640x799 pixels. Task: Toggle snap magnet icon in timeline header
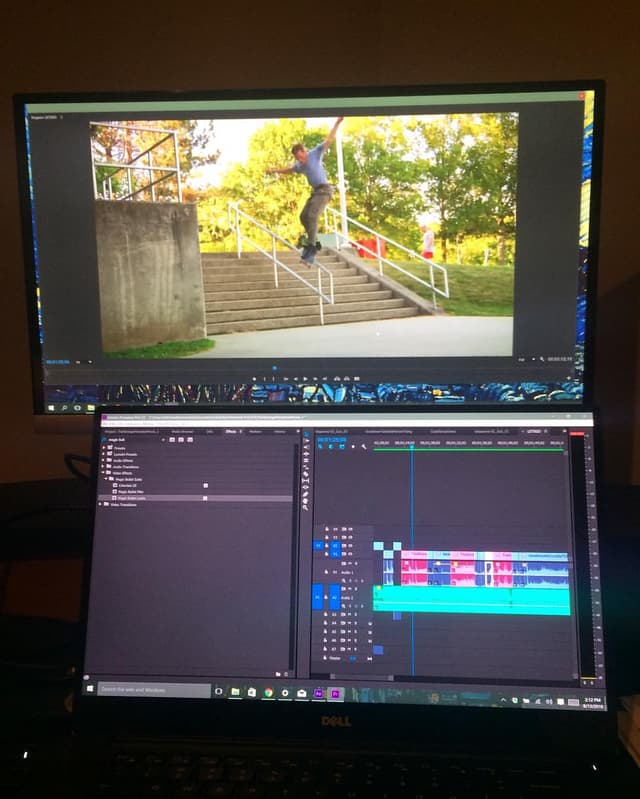pos(332,446)
